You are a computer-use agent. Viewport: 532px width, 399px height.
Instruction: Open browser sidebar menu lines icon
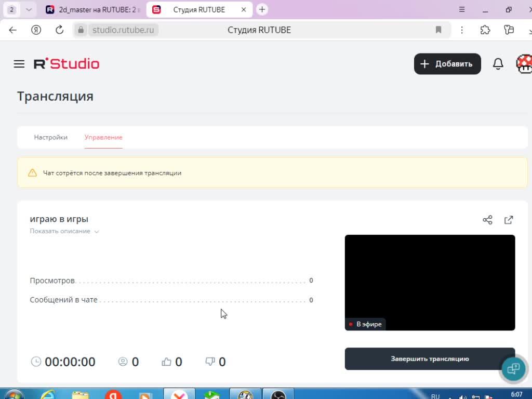tap(462, 9)
